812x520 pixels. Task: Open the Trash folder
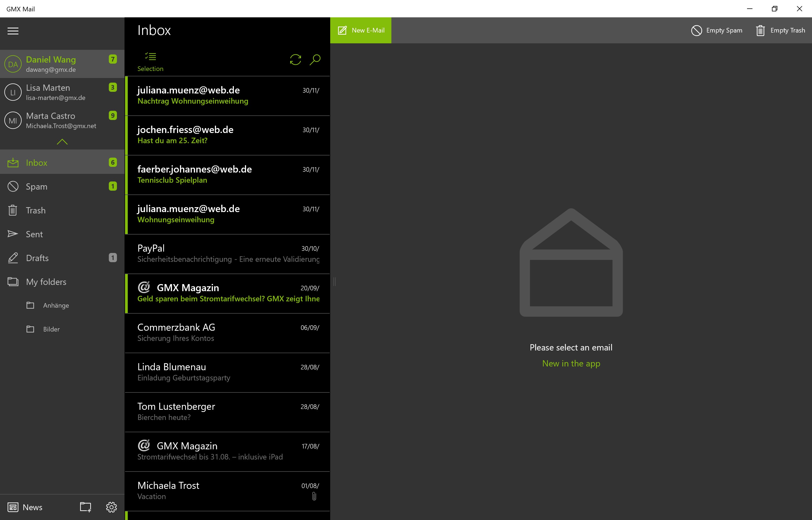coord(35,210)
